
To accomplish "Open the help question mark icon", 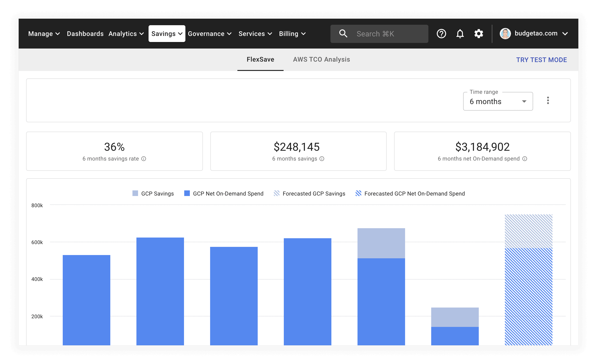I will [x=441, y=34].
